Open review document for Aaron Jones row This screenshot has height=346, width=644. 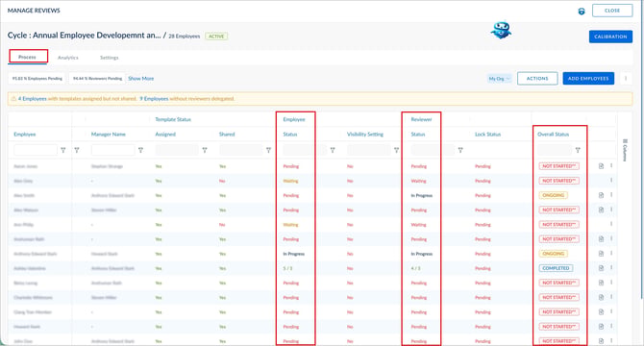click(601, 166)
